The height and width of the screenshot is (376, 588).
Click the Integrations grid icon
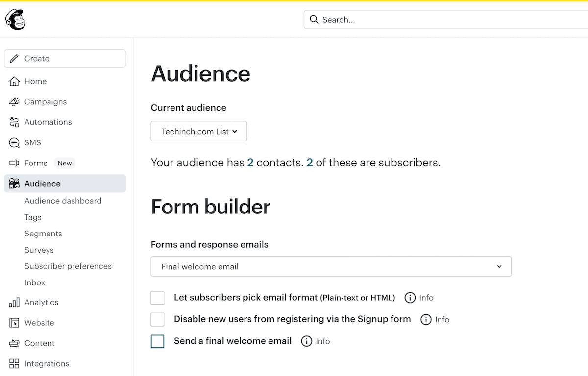tap(13, 363)
